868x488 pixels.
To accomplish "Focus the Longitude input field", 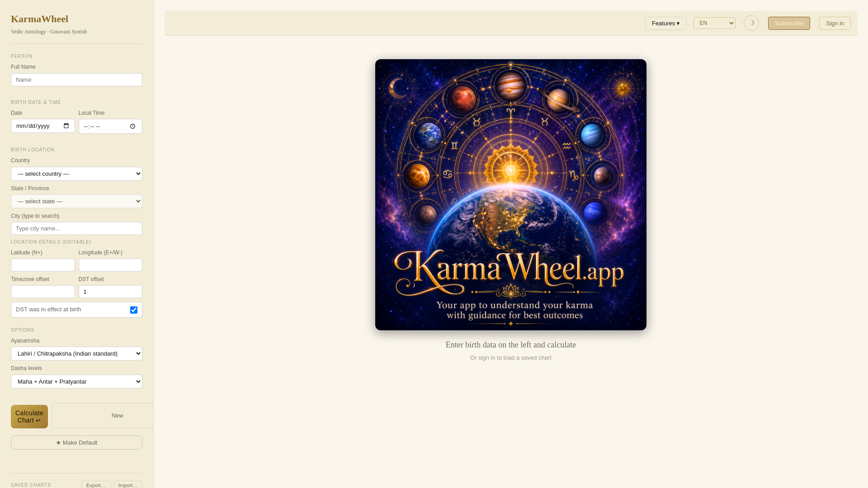I will (x=110, y=265).
